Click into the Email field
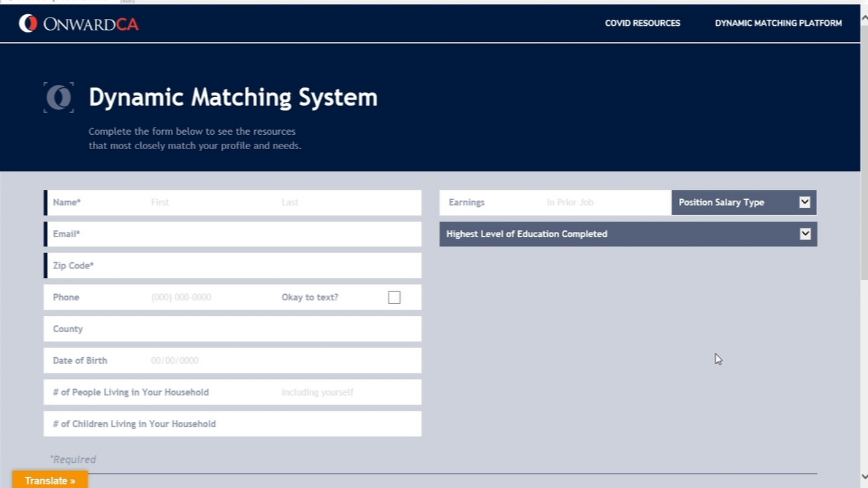This screenshot has height=488, width=868. [233, 234]
